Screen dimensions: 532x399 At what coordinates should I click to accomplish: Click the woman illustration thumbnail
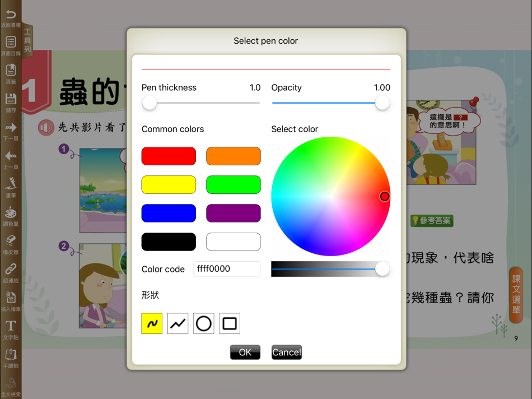pos(103,286)
